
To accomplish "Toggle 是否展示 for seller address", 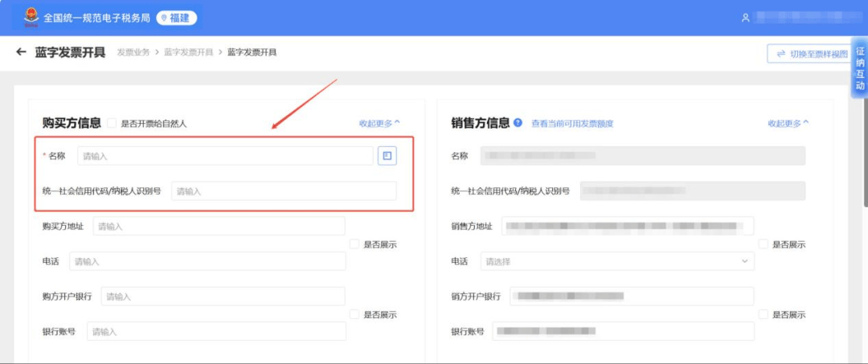I will point(763,244).
